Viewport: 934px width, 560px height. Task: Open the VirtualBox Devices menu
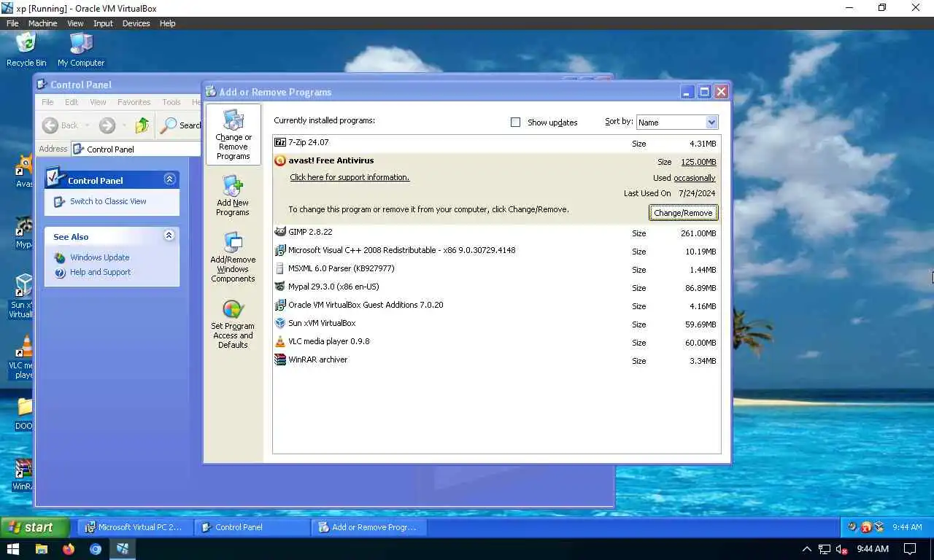click(136, 23)
